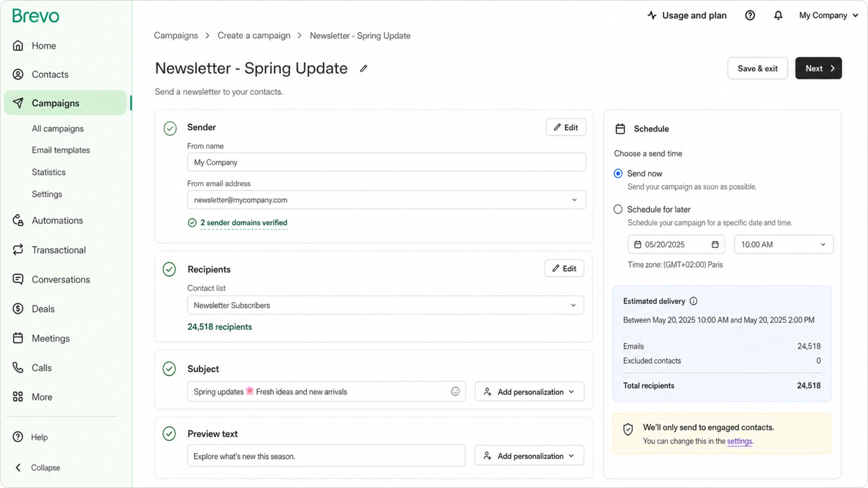The height and width of the screenshot is (488, 868).
Task: Click the Deals dollar icon
Action: pyautogui.click(x=18, y=309)
